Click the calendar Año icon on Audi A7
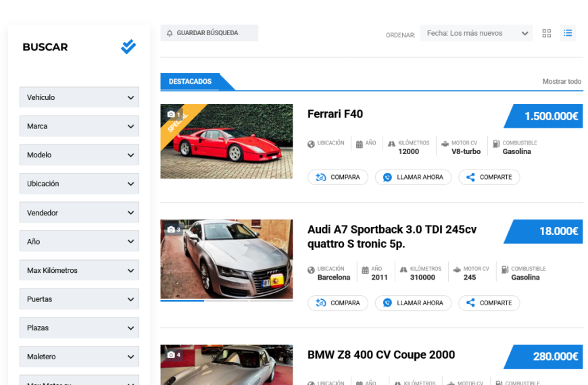The image size is (588, 385). [365, 270]
